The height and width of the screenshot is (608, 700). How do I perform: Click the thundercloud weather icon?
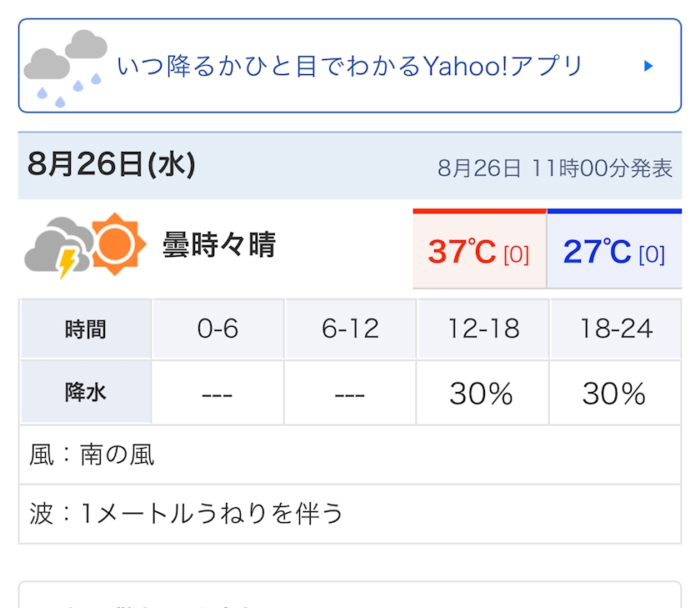[x=58, y=247]
